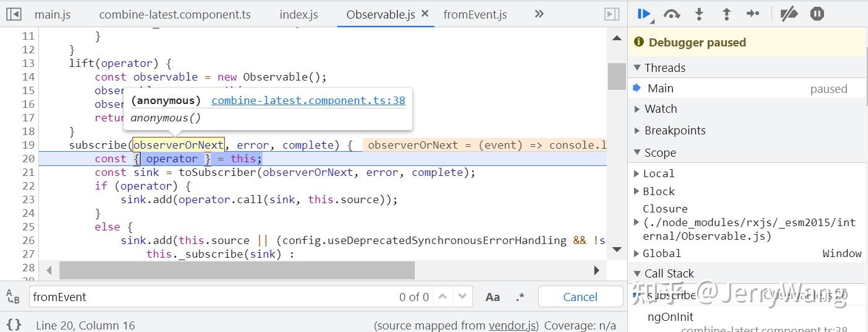Image resolution: width=868 pixels, height=332 pixels.
Task: Switch to main.js tab
Action: pos(53,14)
